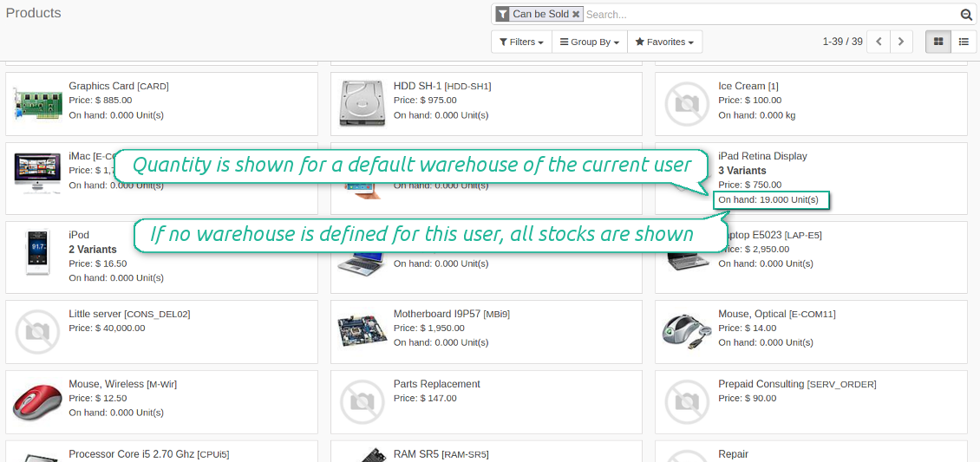Open Mouse, Optical [E-COM11] title
The height and width of the screenshot is (462, 980).
pos(777,314)
